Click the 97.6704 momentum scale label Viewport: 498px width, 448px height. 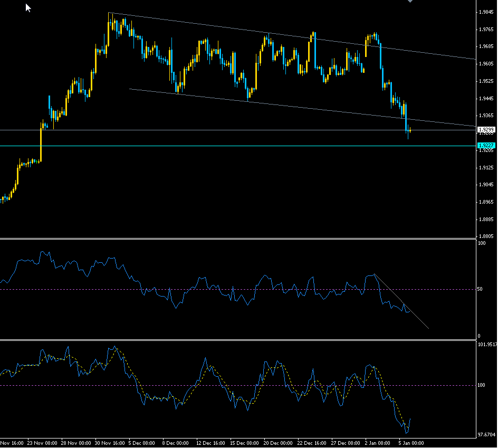pos(486,435)
